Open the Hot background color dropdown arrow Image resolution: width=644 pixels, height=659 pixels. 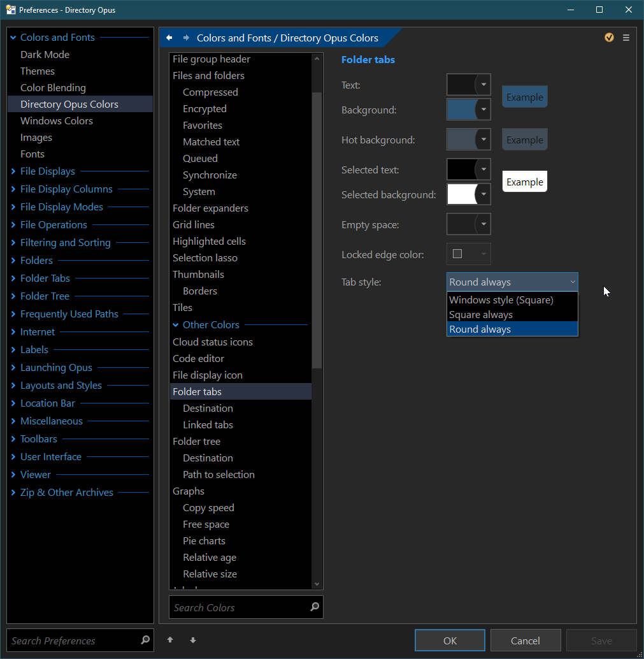[483, 139]
